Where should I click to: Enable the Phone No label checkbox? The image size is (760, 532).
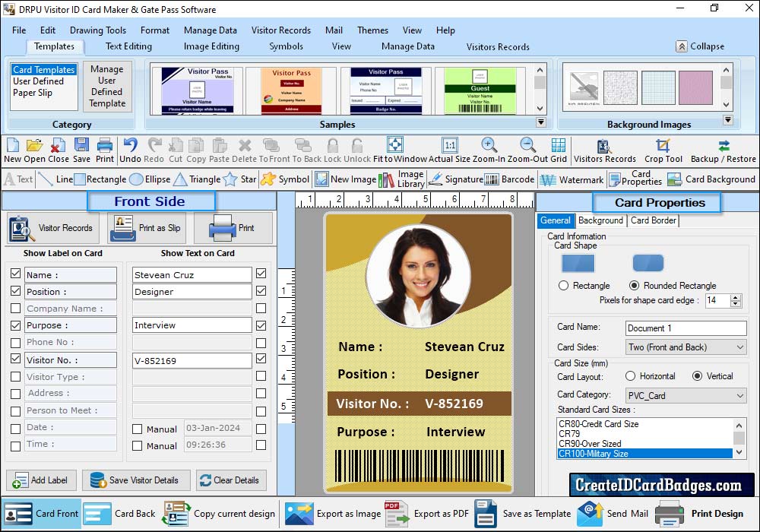point(15,343)
